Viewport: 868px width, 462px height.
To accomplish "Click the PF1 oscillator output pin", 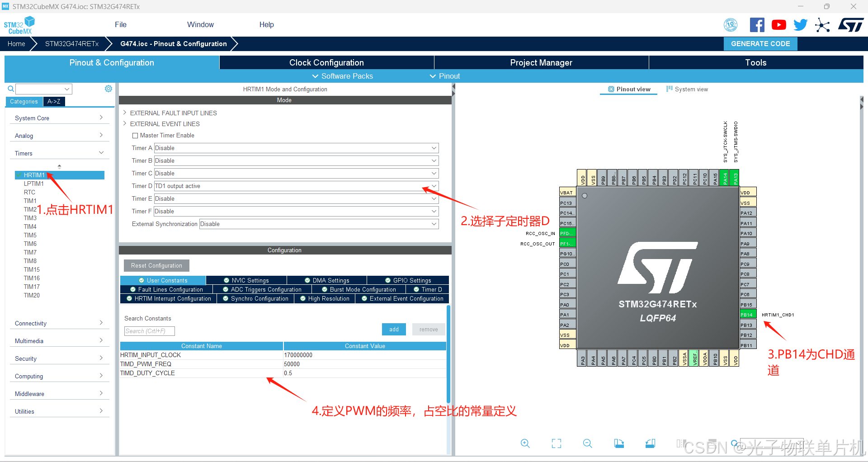I will 567,244.
